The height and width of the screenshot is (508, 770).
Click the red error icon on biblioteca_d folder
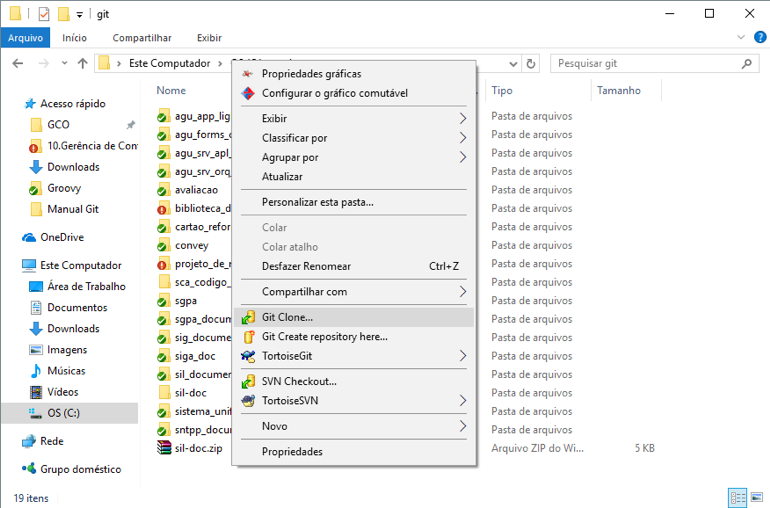point(162,210)
